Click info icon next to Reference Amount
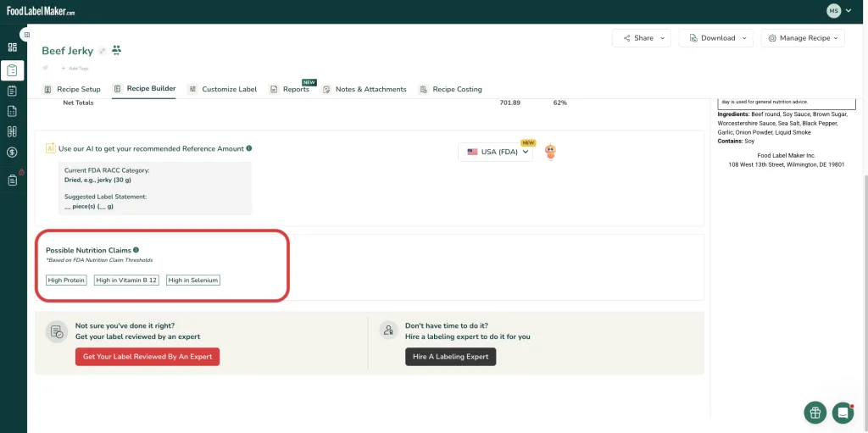The image size is (868, 433). coord(249,148)
